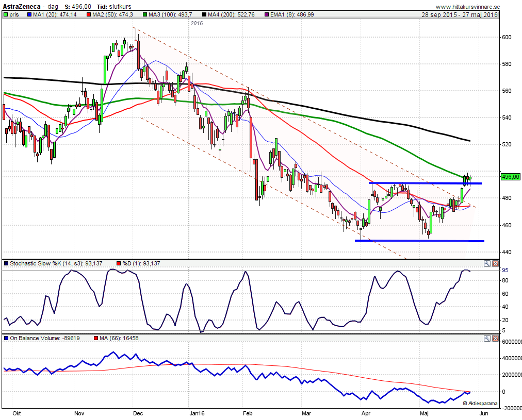Click the 'Feb' month axis label
522x420 pixels.
pos(248,413)
